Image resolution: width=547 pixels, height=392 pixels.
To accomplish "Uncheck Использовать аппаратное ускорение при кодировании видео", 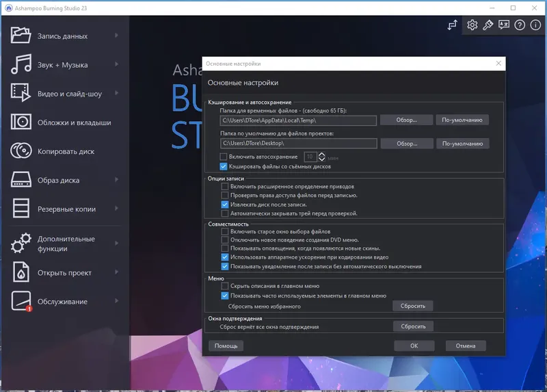I will click(x=225, y=257).
